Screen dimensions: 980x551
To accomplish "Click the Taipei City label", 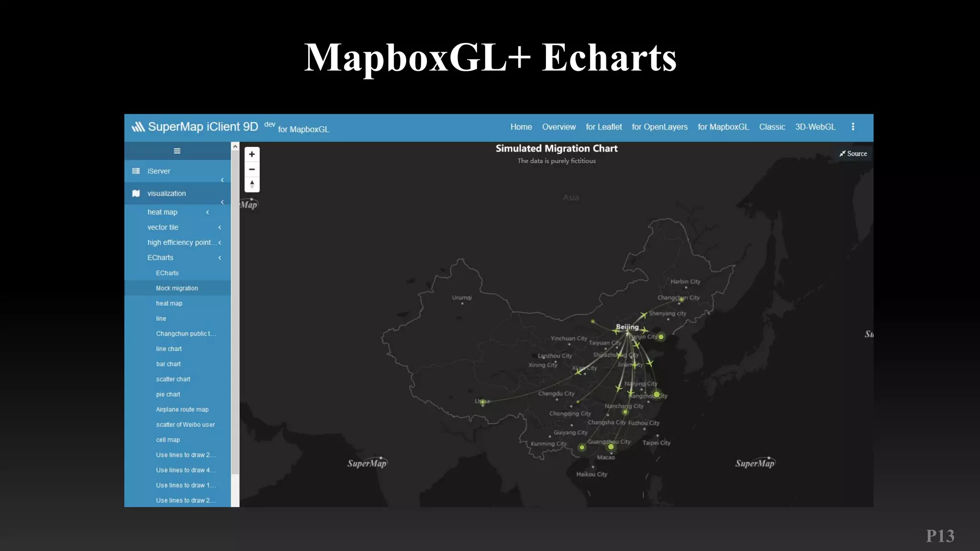I will click(x=657, y=443).
